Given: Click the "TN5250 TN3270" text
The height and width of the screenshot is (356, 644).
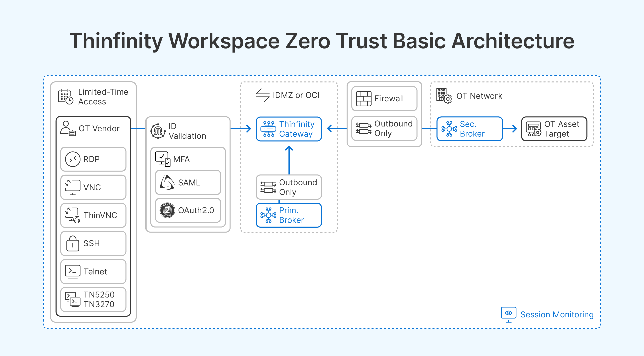Looking at the screenshot, I should (99, 299).
